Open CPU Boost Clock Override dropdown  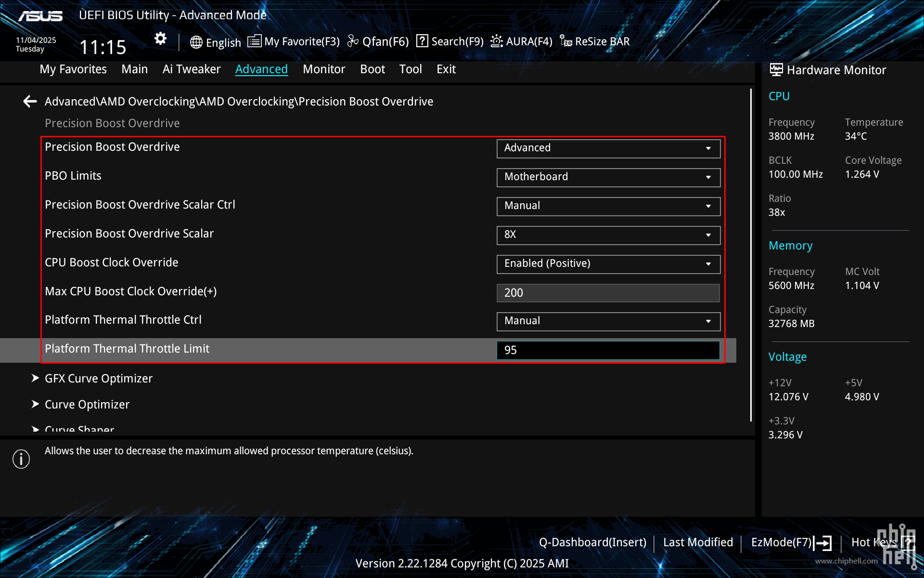pos(608,264)
